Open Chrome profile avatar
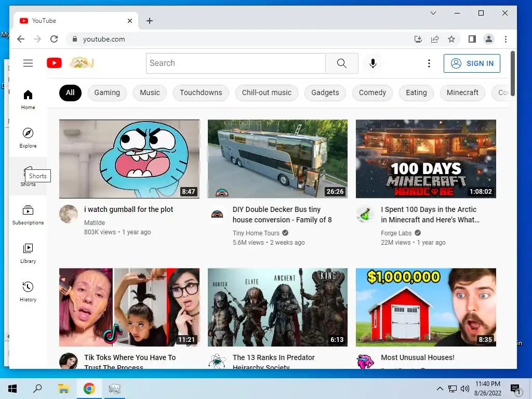 [488, 39]
